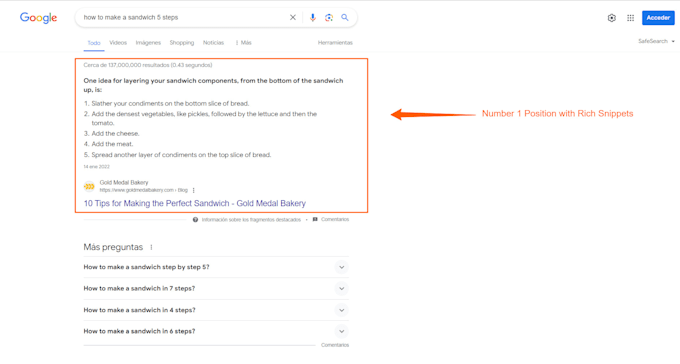Image resolution: width=680 pixels, height=364 pixels.
Task: Open SafeSearch dropdown
Action: pyautogui.click(x=656, y=41)
